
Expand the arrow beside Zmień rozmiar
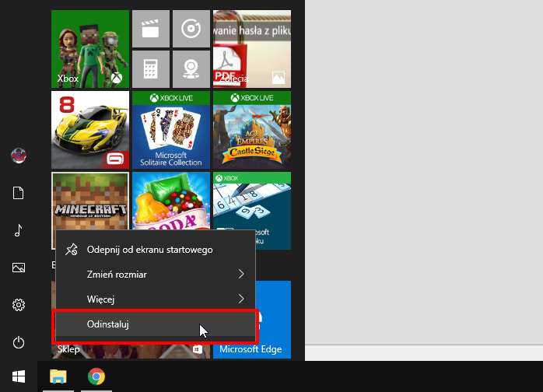click(241, 275)
